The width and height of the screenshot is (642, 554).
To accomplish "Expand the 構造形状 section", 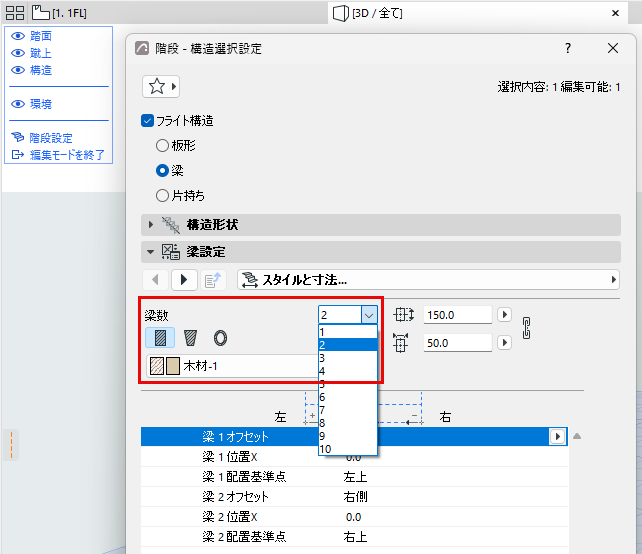I will [x=151, y=224].
